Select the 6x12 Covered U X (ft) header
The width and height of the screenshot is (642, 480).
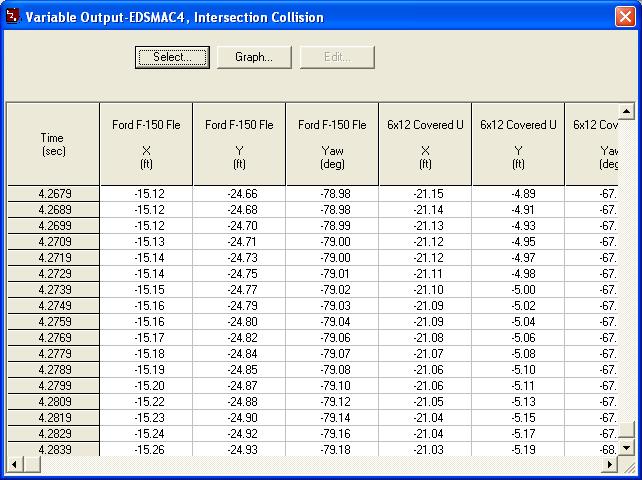pos(425,144)
